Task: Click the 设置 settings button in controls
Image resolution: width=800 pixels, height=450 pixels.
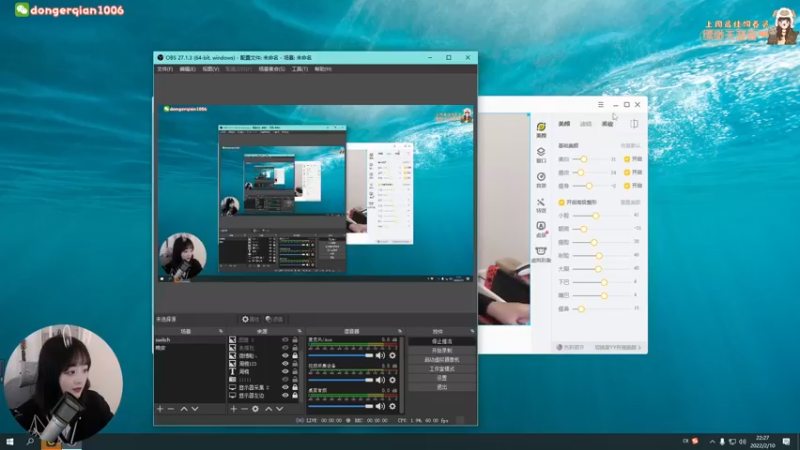Action: pyautogui.click(x=442, y=378)
